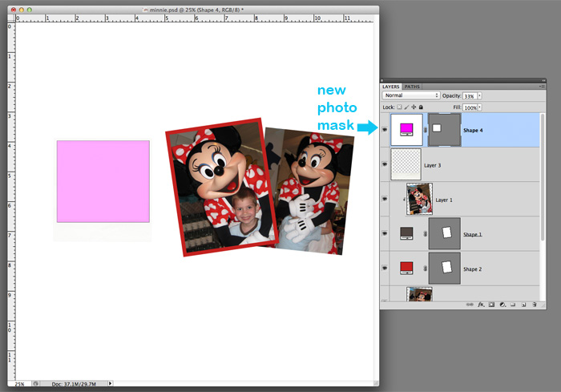Open the blend mode Normal dropdown
Image resolution: width=561 pixels, height=392 pixels.
tap(410, 95)
